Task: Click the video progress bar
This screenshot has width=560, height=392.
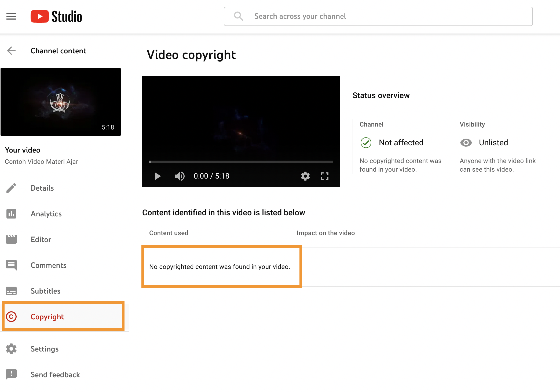Action: coord(241,162)
